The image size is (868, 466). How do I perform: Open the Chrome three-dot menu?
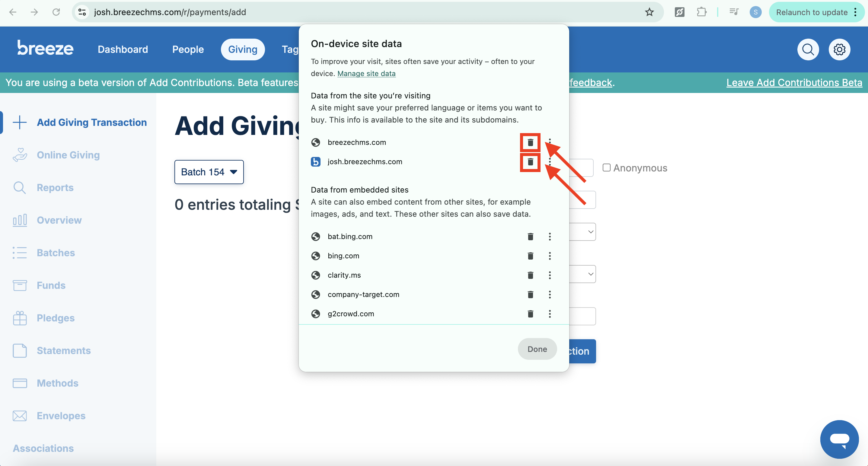coord(855,12)
